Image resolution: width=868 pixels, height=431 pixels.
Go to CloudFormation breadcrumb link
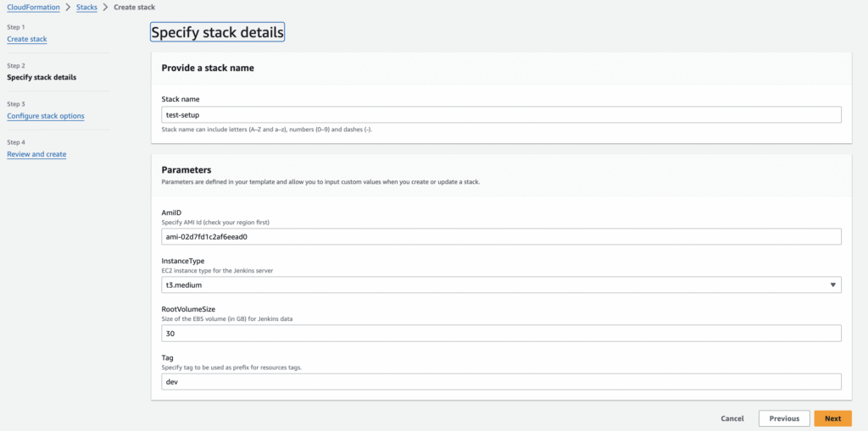click(x=33, y=8)
